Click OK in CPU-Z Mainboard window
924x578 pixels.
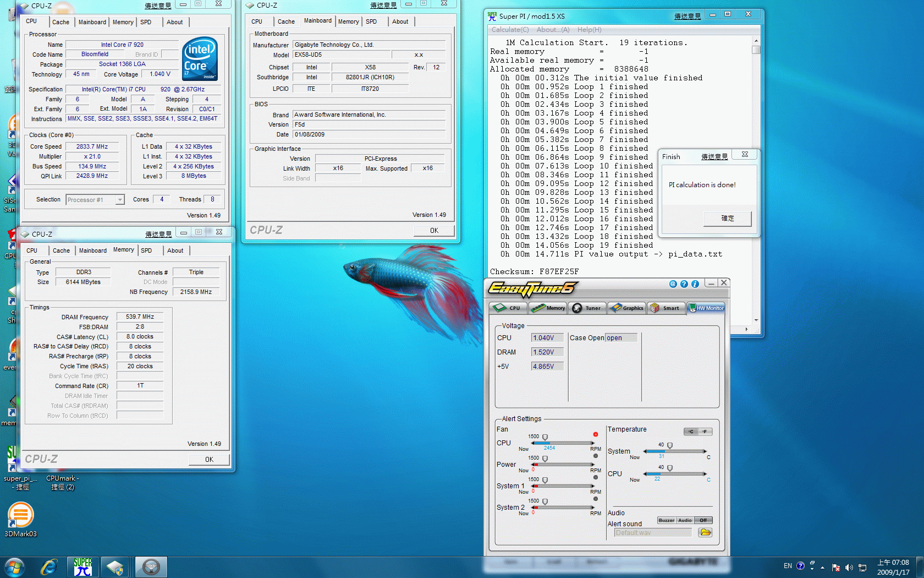pyautogui.click(x=434, y=231)
